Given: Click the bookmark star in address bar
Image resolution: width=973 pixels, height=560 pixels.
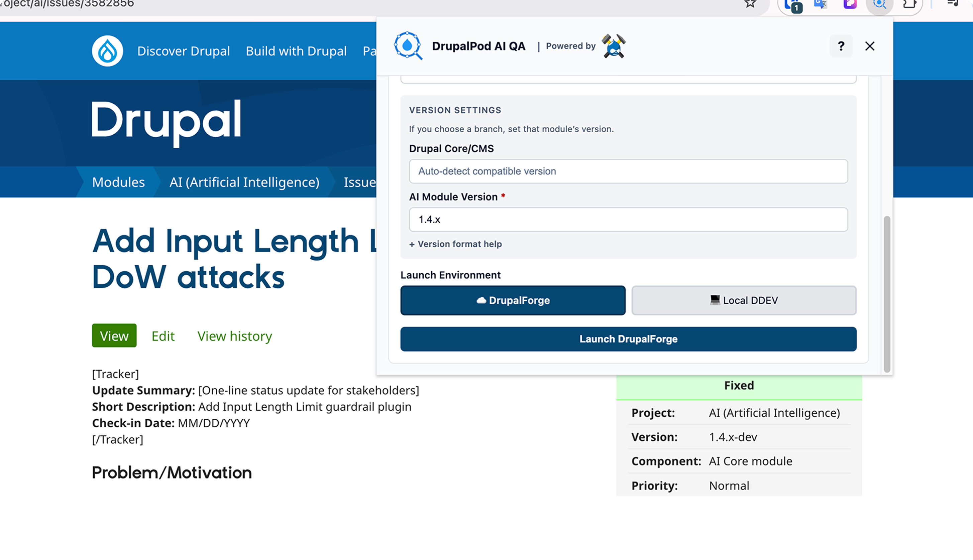Looking at the screenshot, I should click(x=750, y=4).
